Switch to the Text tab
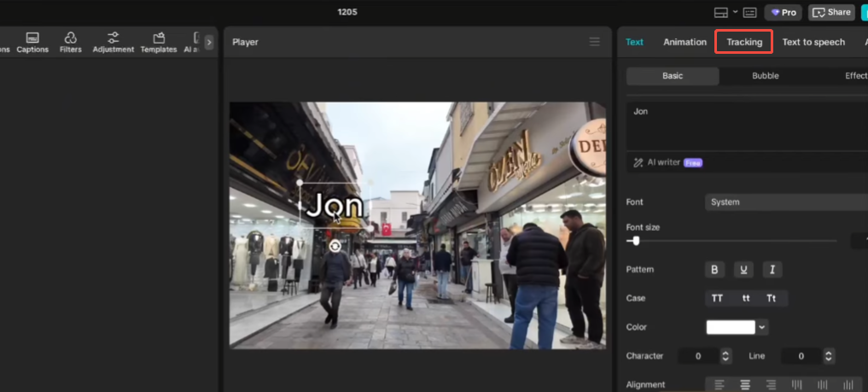Screen dimensions: 868x392 pyautogui.click(x=634, y=42)
